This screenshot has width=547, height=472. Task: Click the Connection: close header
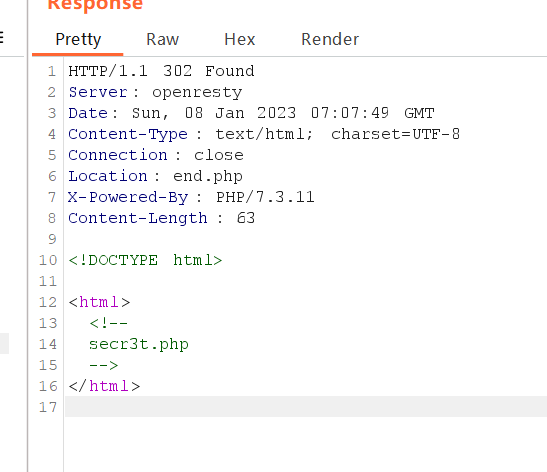point(156,155)
